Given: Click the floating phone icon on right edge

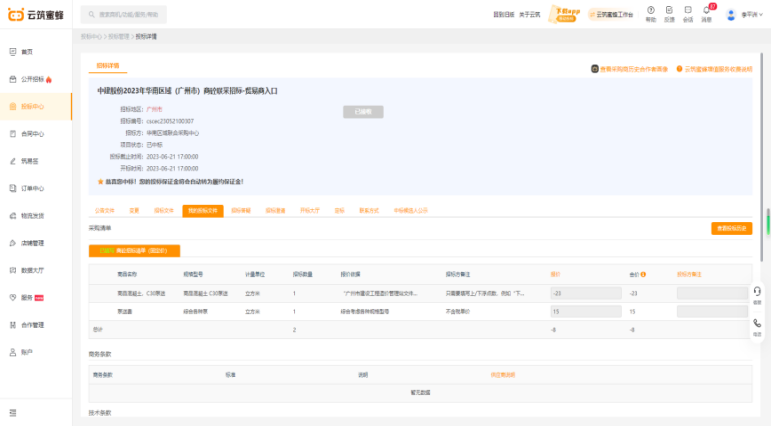Looking at the screenshot, I should coord(757,325).
